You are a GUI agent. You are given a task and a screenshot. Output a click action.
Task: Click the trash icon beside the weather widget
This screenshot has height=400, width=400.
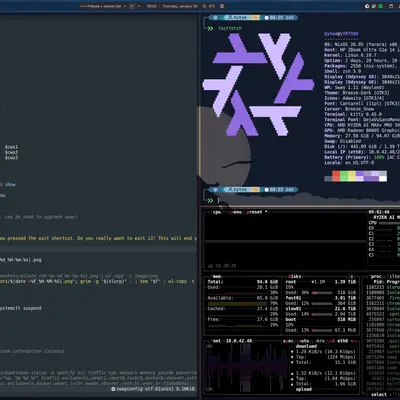coord(222,6)
